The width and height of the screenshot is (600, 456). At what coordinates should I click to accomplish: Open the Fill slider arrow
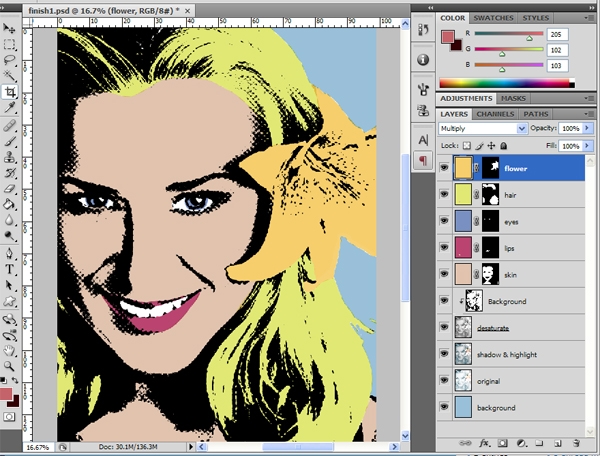click(587, 146)
